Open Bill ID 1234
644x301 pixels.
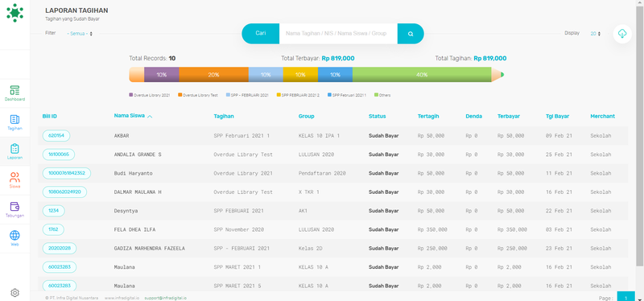coord(54,211)
